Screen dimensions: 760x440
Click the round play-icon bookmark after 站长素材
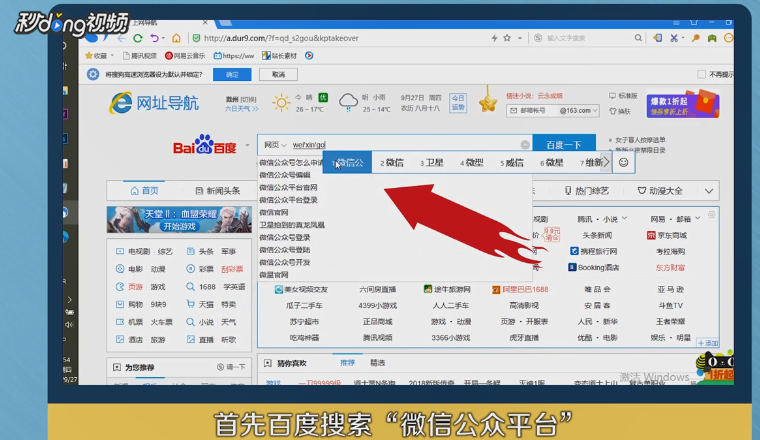[309, 56]
